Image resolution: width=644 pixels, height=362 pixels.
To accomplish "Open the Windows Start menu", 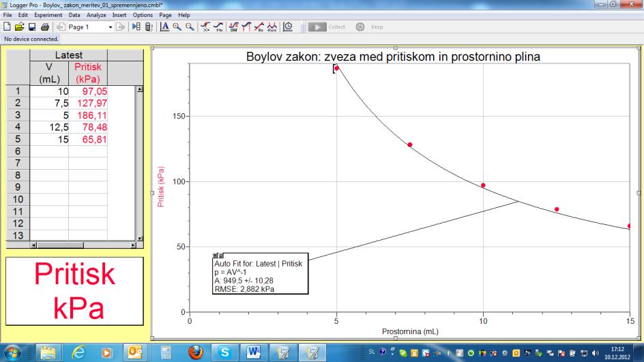I will click(12, 352).
